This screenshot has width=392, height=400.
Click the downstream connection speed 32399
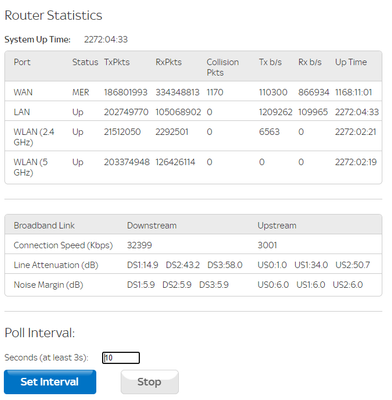pos(139,245)
